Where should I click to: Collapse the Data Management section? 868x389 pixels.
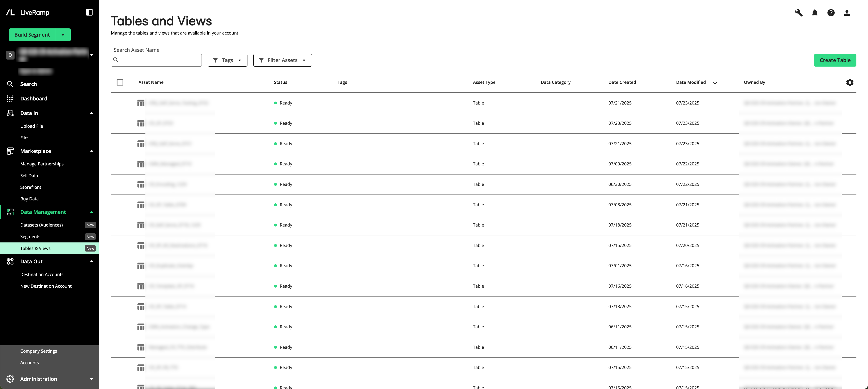(92, 212)
